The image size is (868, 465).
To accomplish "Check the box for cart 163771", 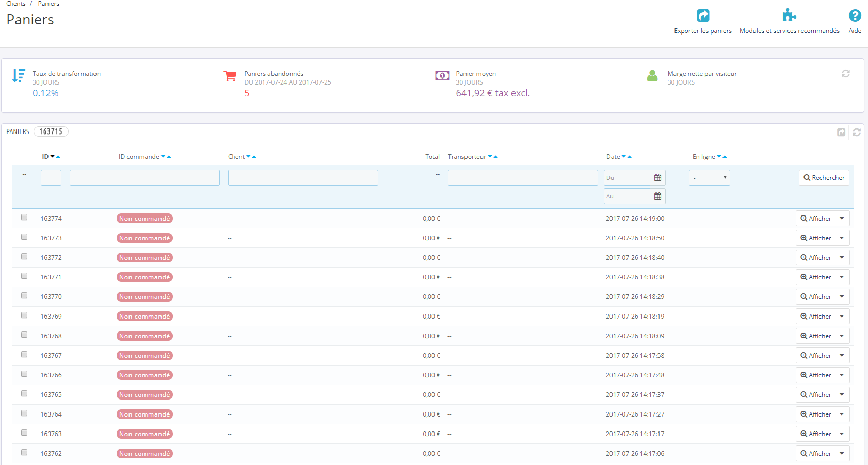I will click(x=24, y=276).
